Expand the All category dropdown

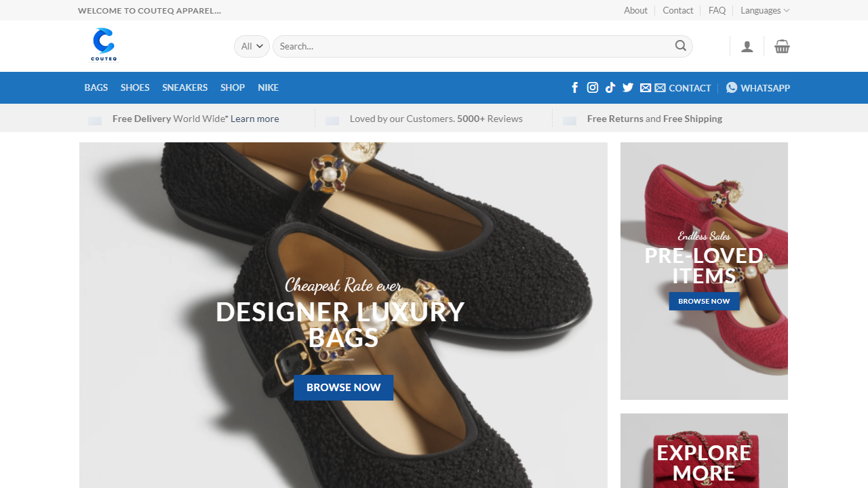(x=252, y=46)
